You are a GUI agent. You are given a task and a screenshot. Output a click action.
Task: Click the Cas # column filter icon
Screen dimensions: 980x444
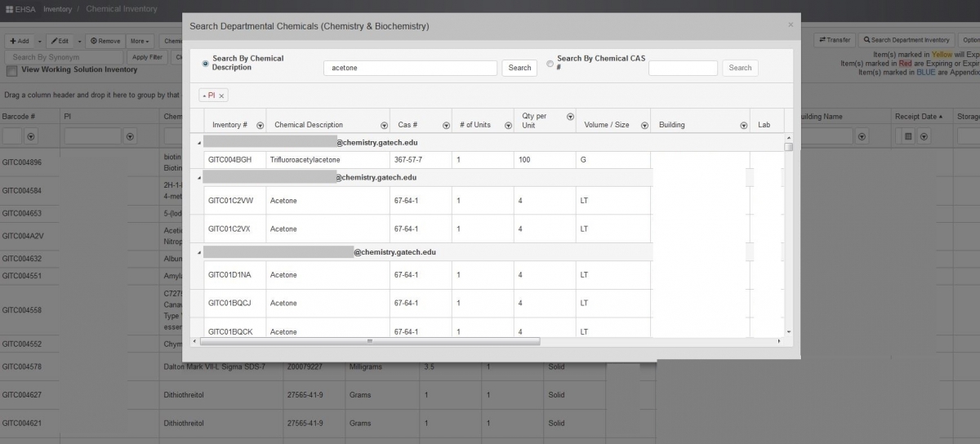pyautogui.click(x=446, y=126)
